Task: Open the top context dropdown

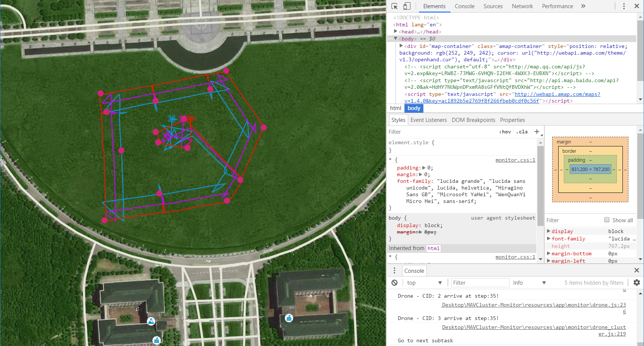Action: [x=424, y=283]
